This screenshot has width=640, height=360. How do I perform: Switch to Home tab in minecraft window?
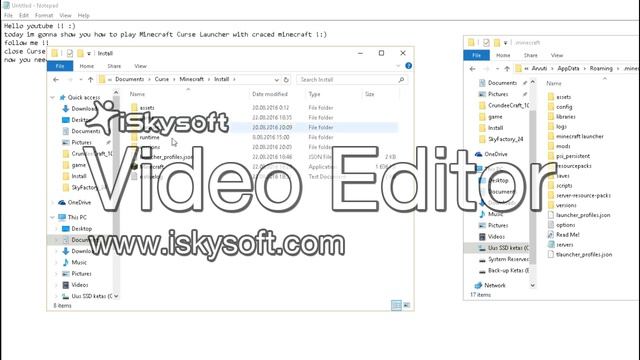click(x=503, y=56)
